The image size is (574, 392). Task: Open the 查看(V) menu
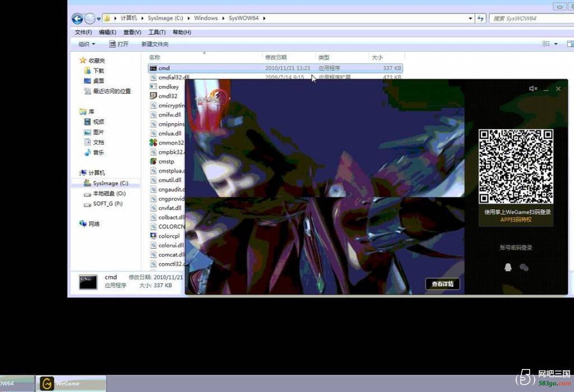point(132,32)
